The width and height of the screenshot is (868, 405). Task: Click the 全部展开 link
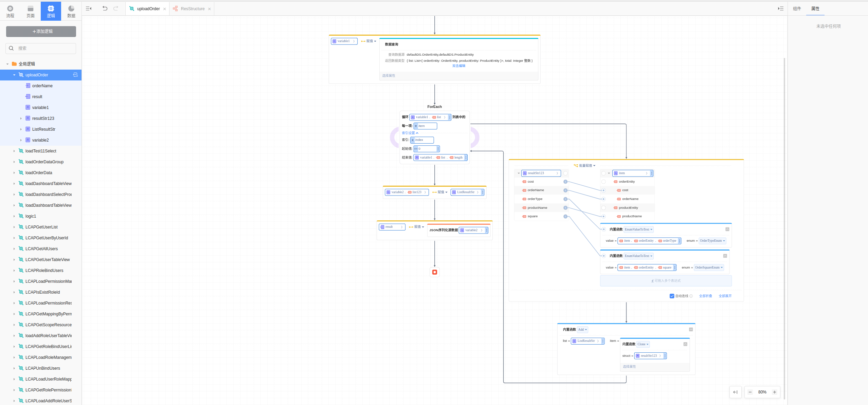point(725,296)
